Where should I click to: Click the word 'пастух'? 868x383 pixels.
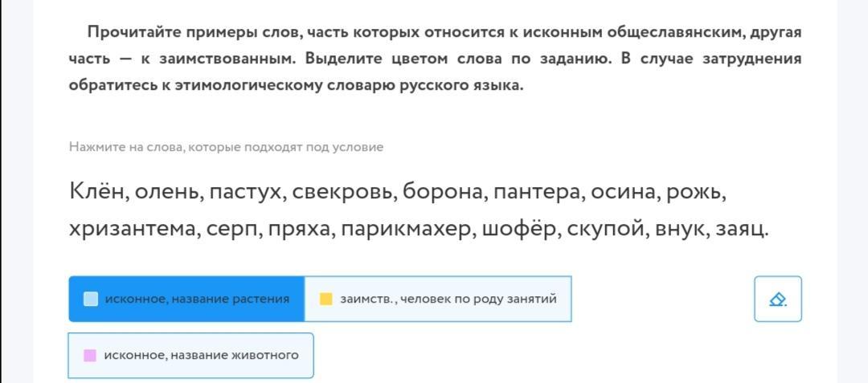coord(244,192)
